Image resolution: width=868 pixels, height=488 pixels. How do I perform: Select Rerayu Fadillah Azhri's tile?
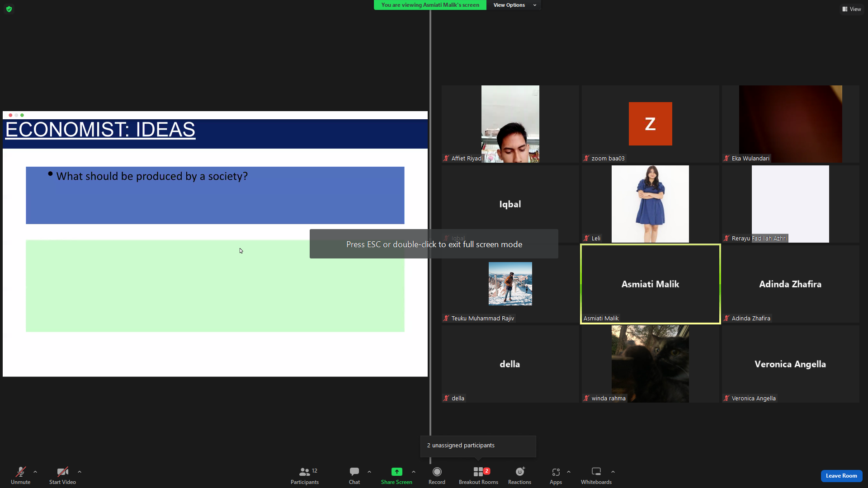pyautogui.click(x=790, y=204)
